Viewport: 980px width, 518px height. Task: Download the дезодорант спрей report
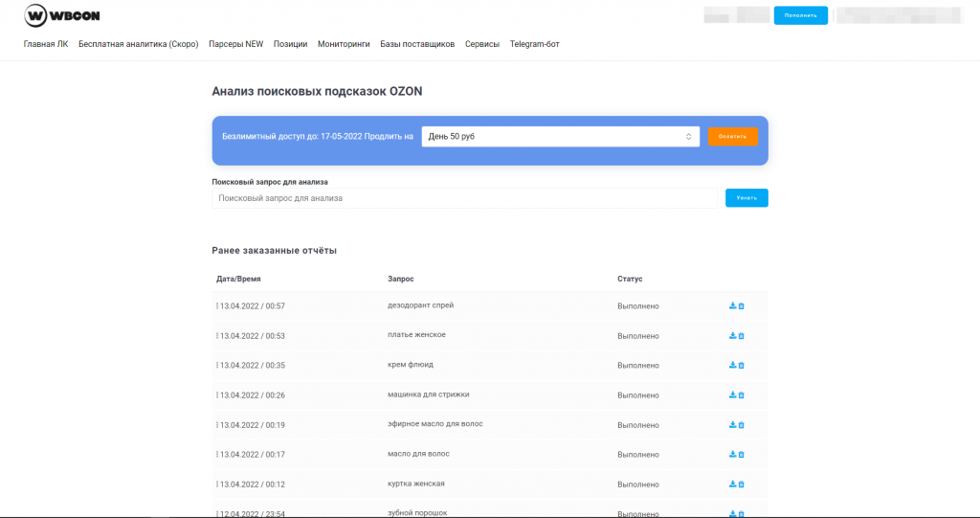(x=732, y=306)
